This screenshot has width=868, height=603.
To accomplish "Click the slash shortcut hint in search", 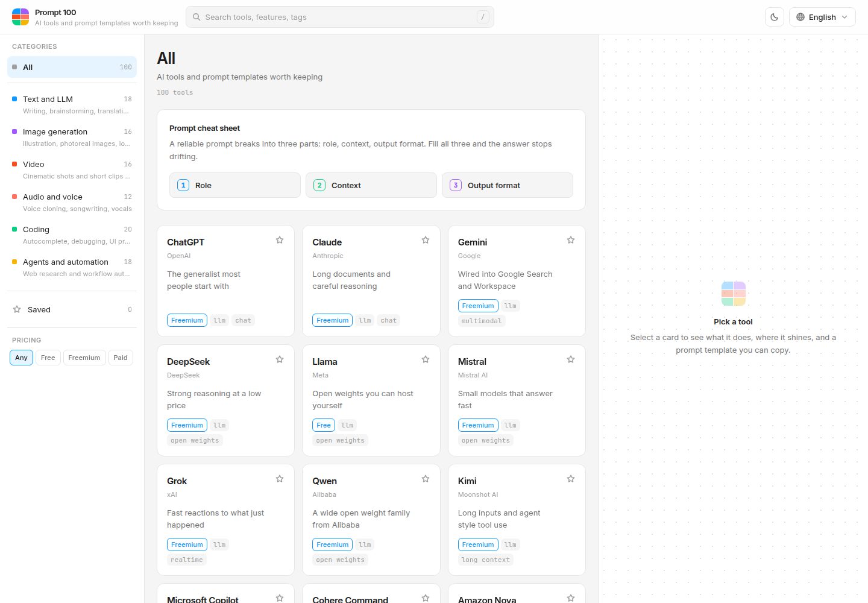I will [483, 17].
